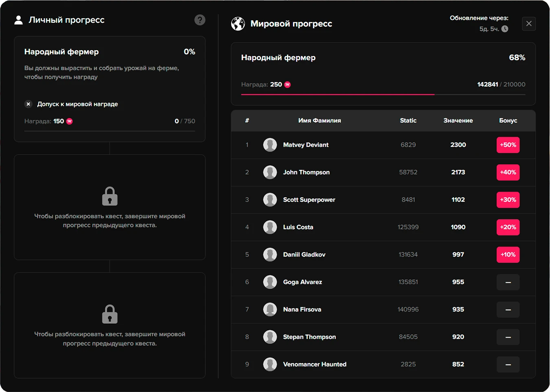Toggle the Допуск к мировой награде indicator
Screen dimensions: 550x392
click(28, 104)
